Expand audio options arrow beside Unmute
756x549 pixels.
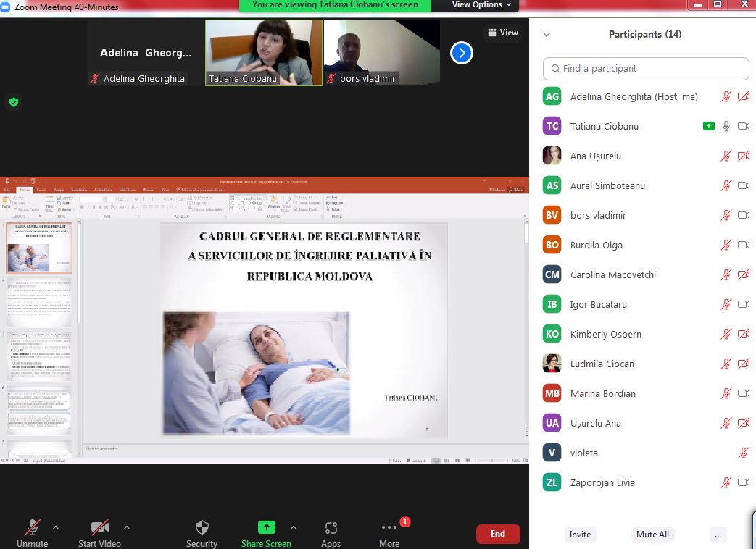(x=56, y=527)
